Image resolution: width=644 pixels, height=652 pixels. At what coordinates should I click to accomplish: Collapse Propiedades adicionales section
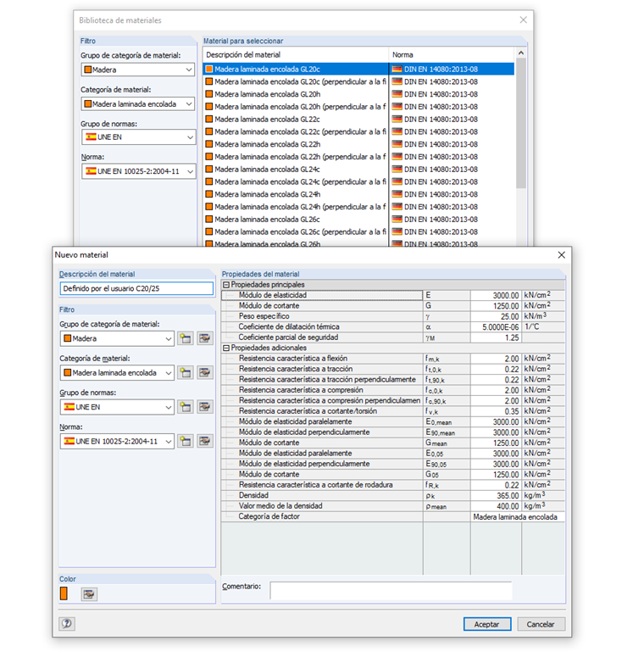click(226, 348)
